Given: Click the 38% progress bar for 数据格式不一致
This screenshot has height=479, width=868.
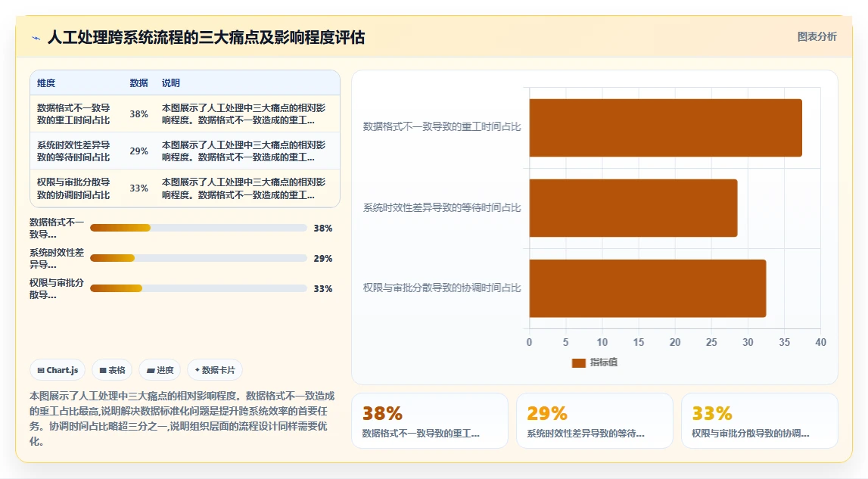Looking at the screenshot, I should pos(198,228).
